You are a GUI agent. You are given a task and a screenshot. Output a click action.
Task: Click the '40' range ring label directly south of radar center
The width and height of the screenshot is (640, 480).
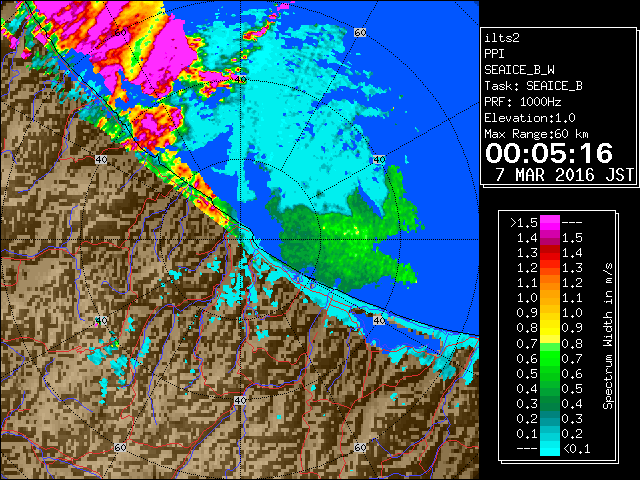[240, 400]
